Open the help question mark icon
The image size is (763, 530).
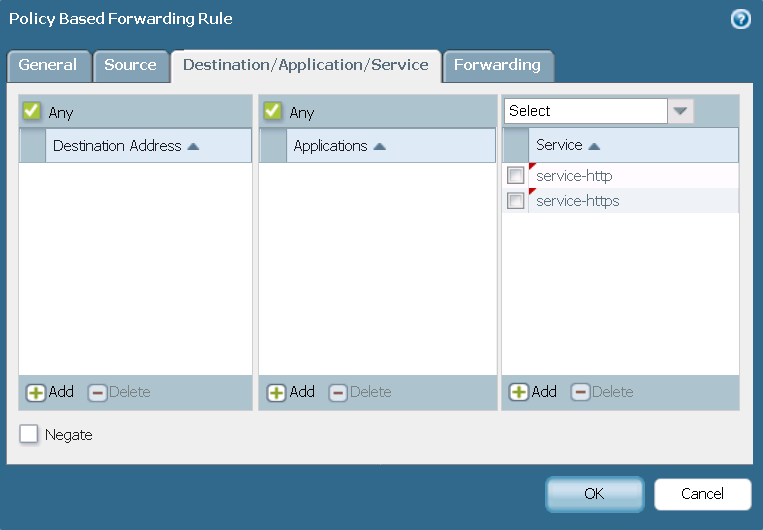[741, 19]
